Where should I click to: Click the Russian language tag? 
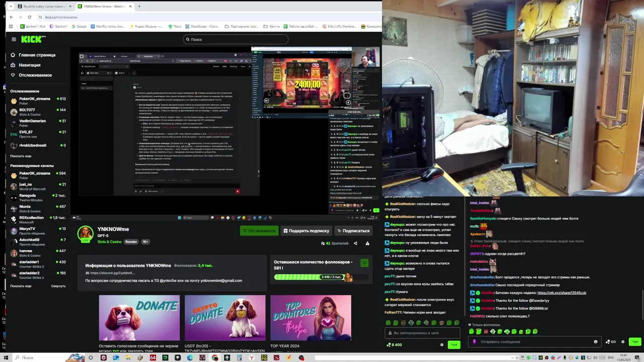click(131, 242)
